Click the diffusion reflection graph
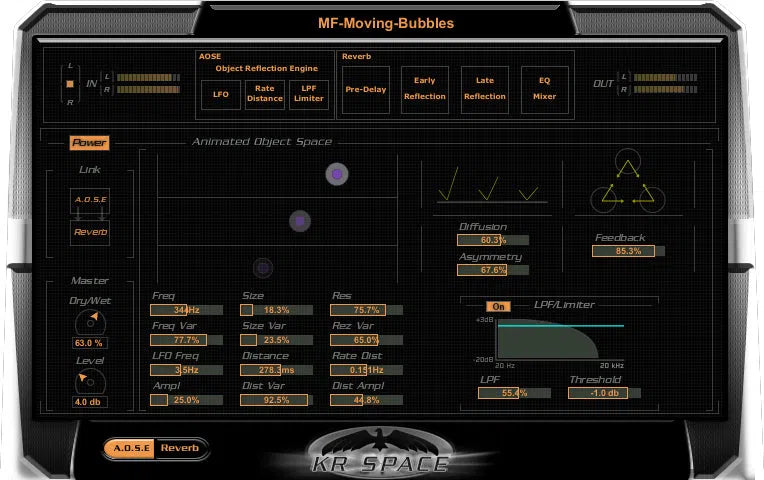This screenshot has width=764, height=480. [491, 186]
